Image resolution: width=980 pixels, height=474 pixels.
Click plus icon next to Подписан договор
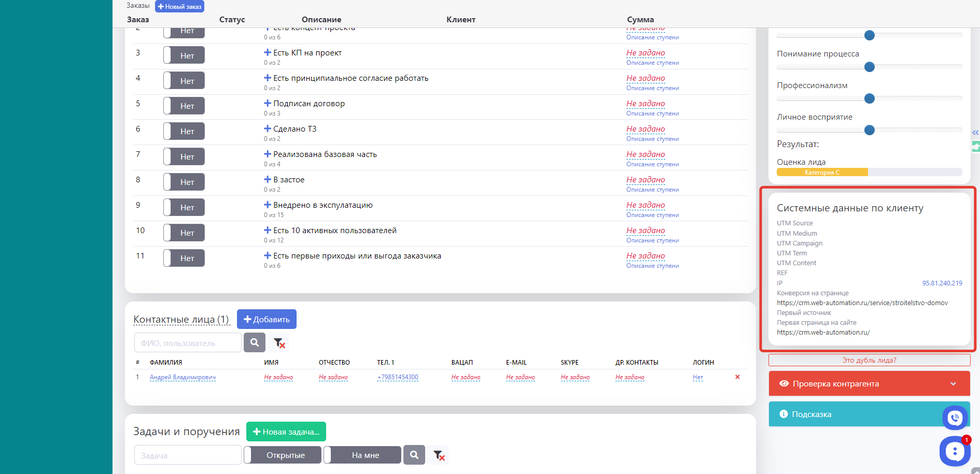click(x=268, y=103)
